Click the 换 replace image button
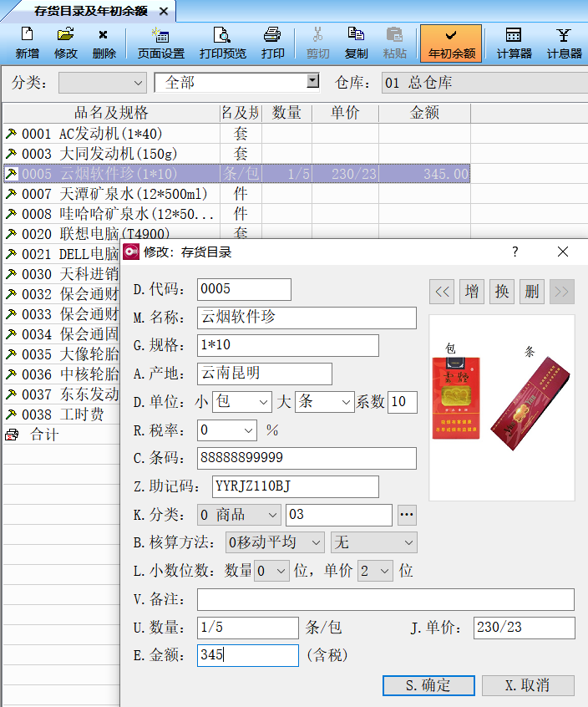The width and height of the screenshot is (588, 707). click(502, 292)
